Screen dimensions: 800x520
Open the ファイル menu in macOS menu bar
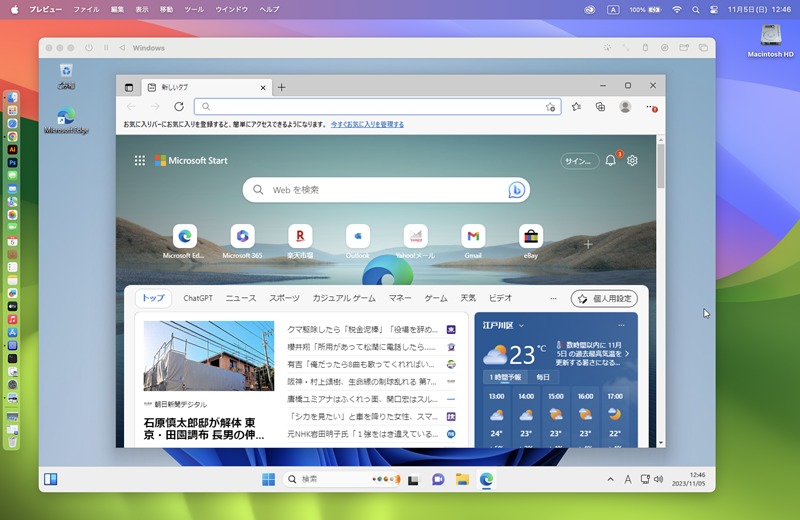(86, 9)
